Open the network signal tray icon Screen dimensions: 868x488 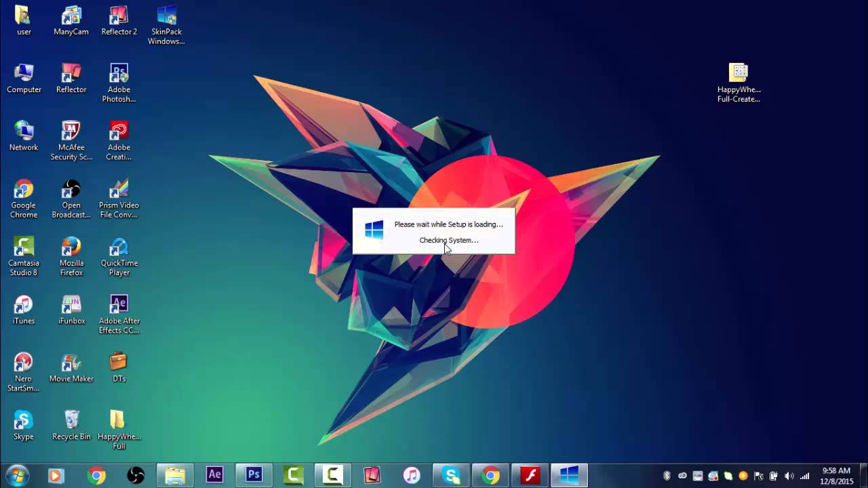click(x=804, y=476)
